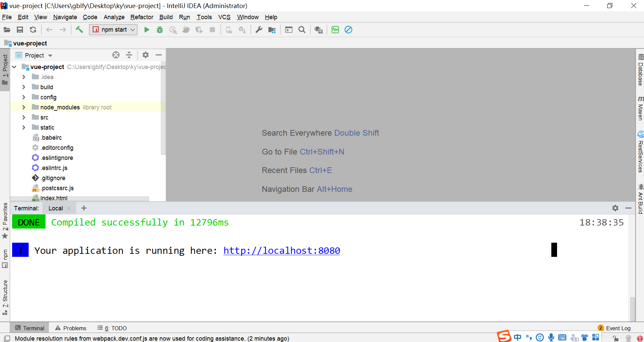Viewport: 644px width, 342px height.
Task: Open the Problems tool window
Action: 71,328
